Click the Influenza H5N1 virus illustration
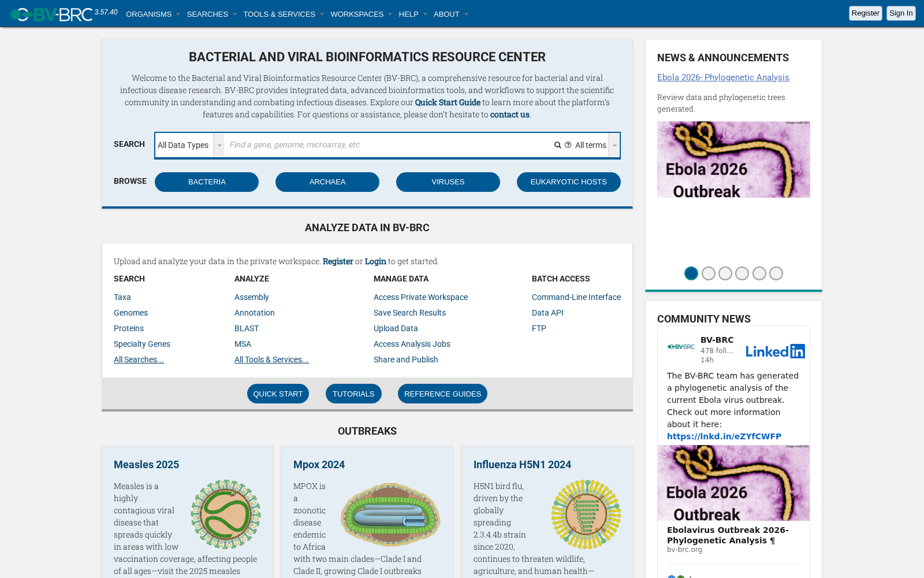The image size is (924, 578). click(x=586, y=514)
